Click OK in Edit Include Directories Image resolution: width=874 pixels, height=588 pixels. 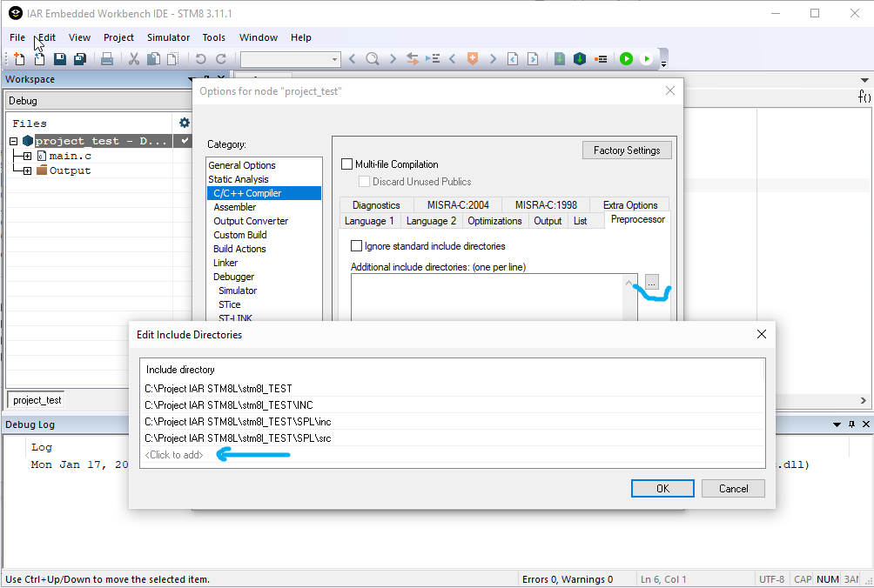(x=662, y=488)
